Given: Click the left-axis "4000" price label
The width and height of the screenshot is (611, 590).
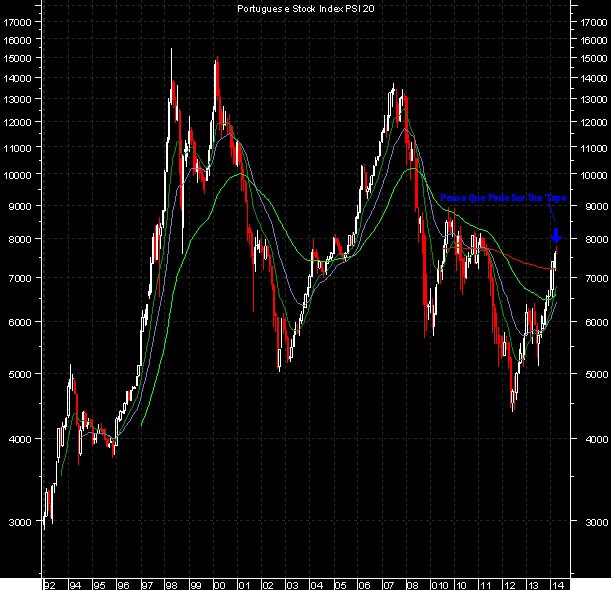Looking at the screenshot, I should click(20, 439).
